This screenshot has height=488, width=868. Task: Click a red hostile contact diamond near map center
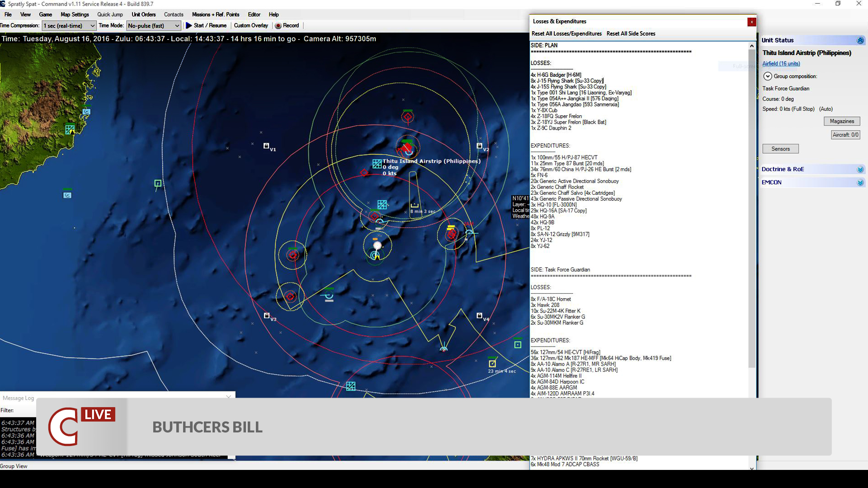[x=374, y=216]
